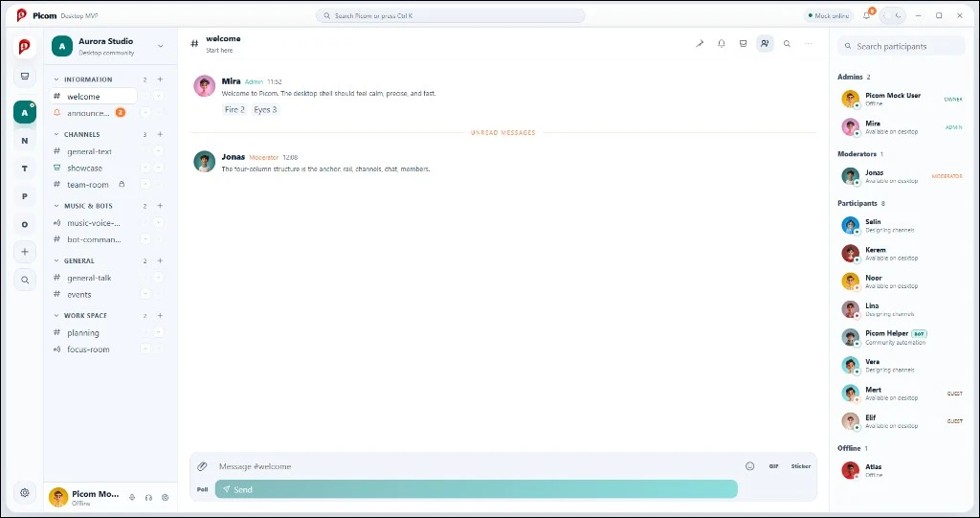Screen dimensions: 980x518
Task: Add a channel to the MUSIC & BOTS category
Action: [x=160, y=206]
